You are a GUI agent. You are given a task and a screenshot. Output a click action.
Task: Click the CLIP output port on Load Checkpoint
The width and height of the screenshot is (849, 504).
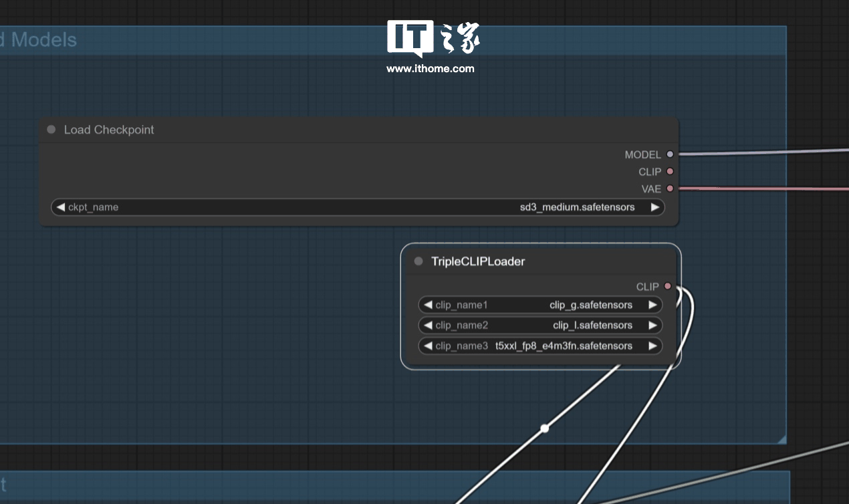tap(670, 172)
